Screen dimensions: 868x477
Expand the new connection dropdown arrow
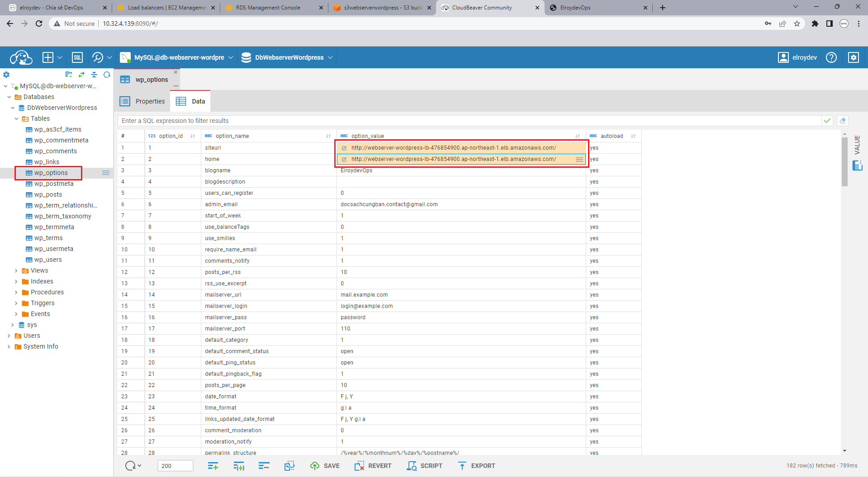[x=60, y=57]
